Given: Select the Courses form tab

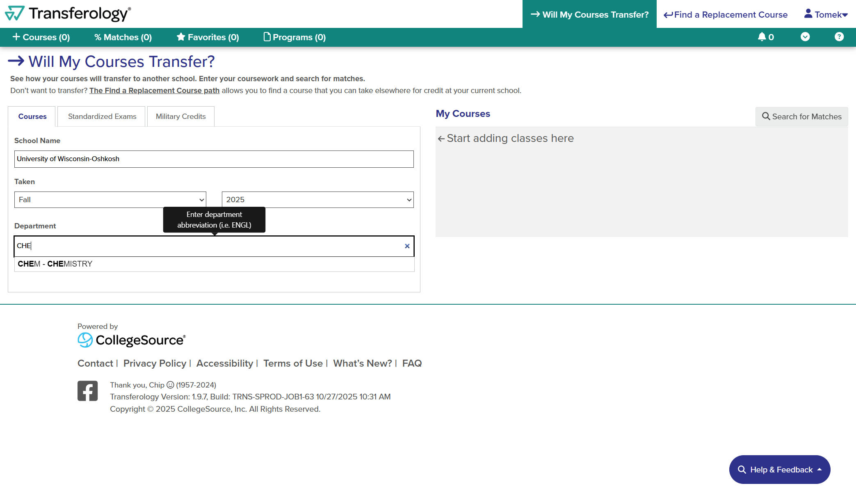Looking at the screenshot, I should [x=32, y=116].
